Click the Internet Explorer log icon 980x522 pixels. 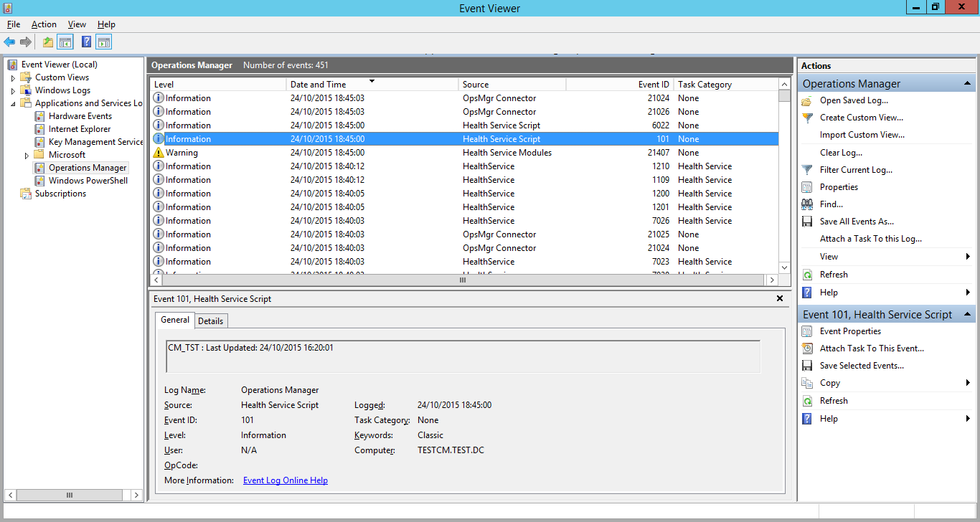pyautogui.click(x=40, y=129)
